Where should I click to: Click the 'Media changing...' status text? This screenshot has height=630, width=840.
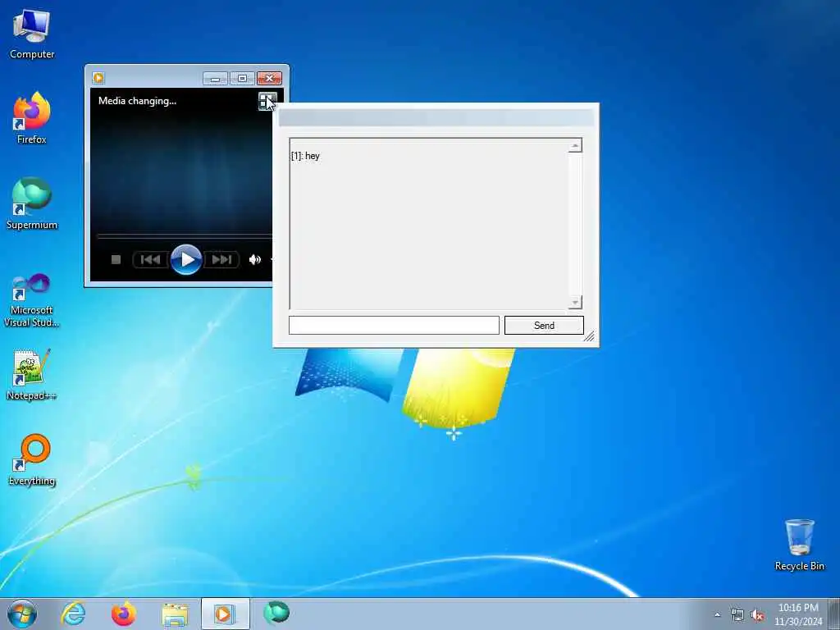[x=137, y=101]
